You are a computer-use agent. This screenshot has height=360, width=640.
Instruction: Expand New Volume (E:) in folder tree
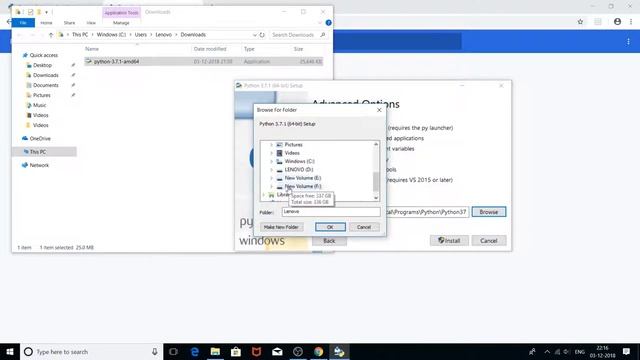point(271,178)
